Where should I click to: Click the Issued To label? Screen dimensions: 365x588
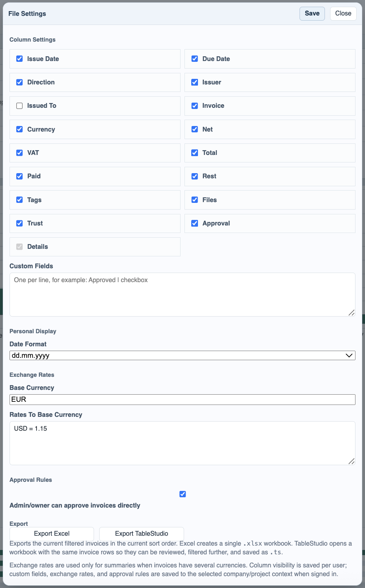42,106
